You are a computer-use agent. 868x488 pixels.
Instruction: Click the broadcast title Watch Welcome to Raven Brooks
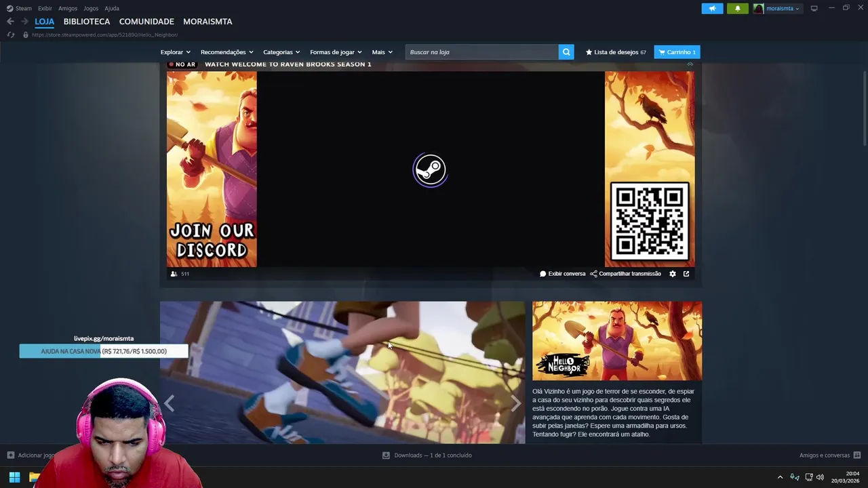point(288,64)
